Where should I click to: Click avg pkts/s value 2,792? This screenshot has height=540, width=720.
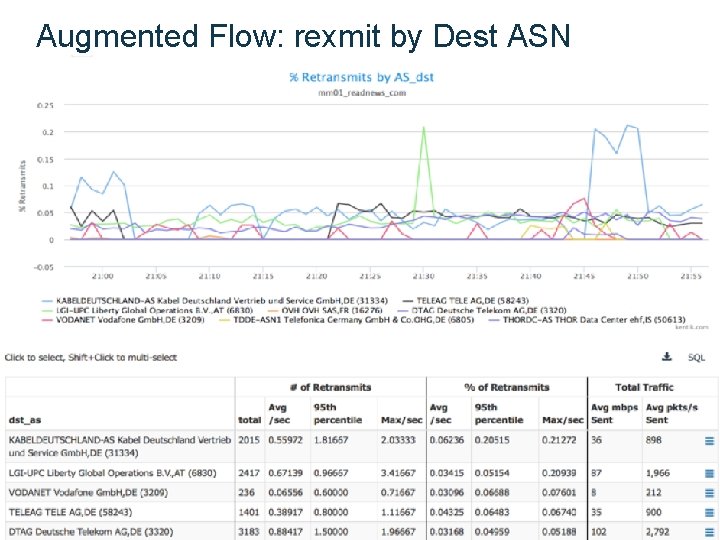[x=658, y=532]
